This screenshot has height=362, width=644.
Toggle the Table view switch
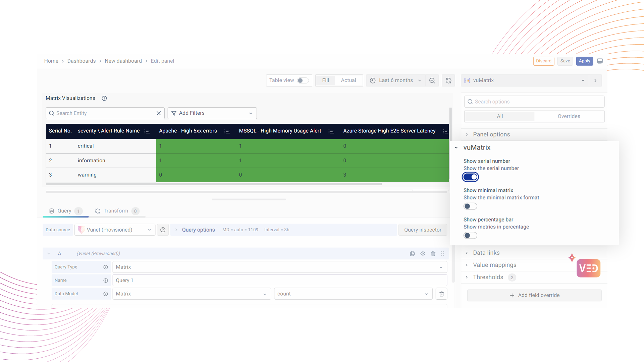coord(303,80)
